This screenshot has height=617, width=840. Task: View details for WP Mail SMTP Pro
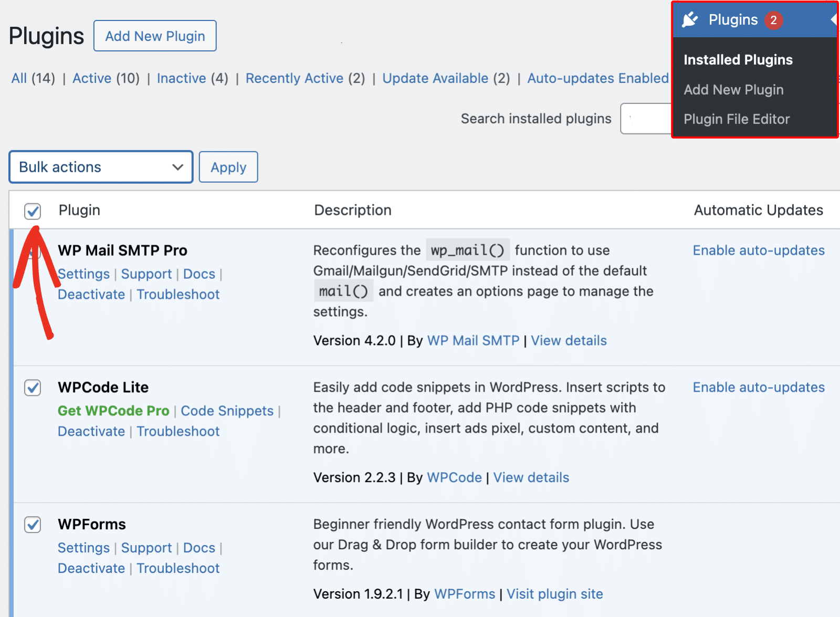[569, 341]
